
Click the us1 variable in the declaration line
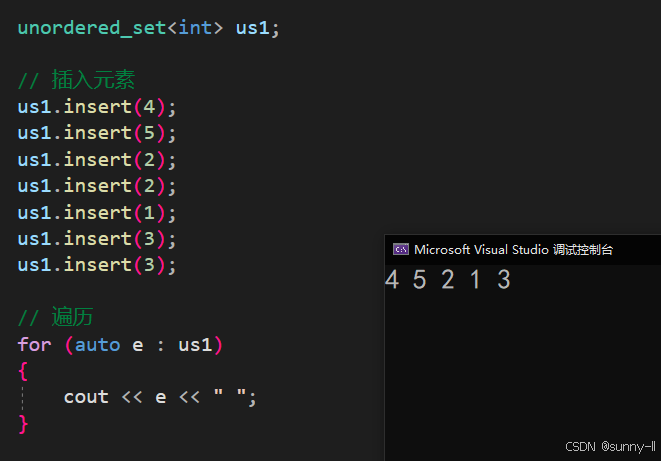(253, 27)
